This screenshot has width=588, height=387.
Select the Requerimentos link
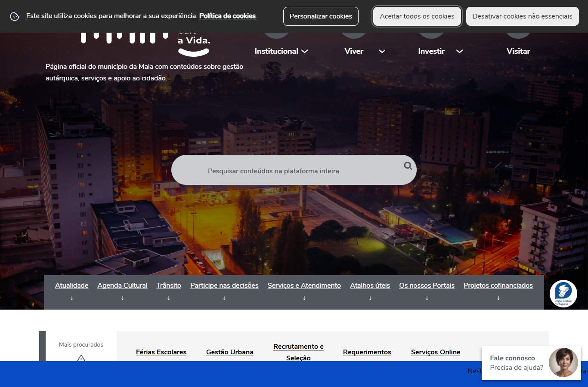[367, 352]
